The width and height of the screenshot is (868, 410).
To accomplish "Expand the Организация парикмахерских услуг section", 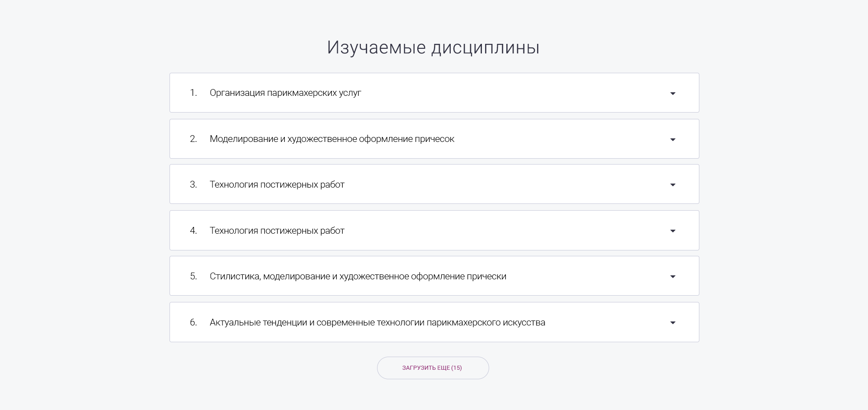I will point(285,93).
